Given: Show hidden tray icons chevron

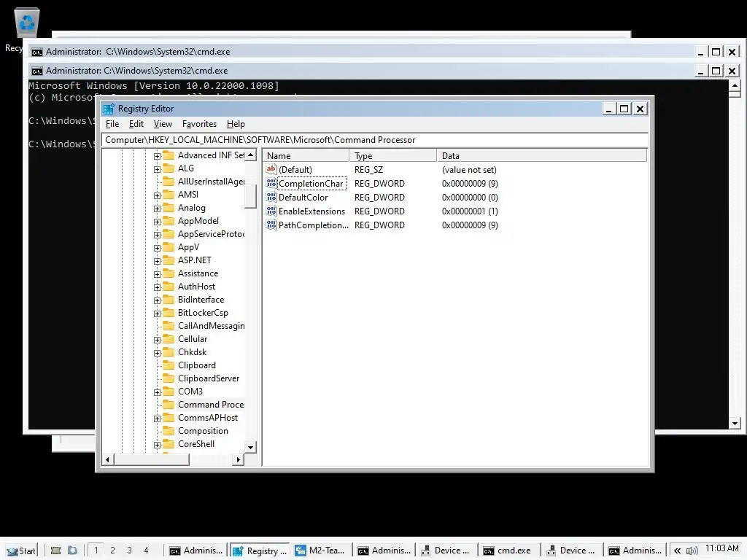Looking at the screenshot, I should 677,551.
